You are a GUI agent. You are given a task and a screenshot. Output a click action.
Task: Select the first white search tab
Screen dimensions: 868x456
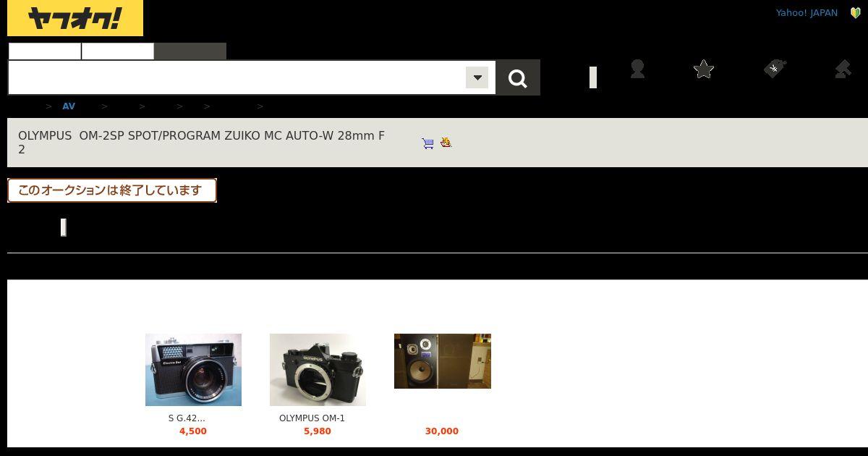pyautogui.click(x=45, y=51)
